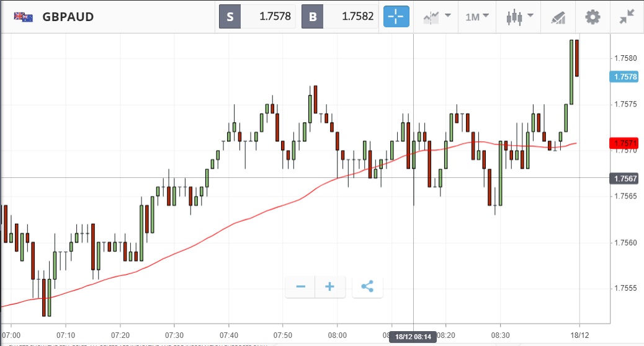Open the drawing tools icon

click(558, 17)
